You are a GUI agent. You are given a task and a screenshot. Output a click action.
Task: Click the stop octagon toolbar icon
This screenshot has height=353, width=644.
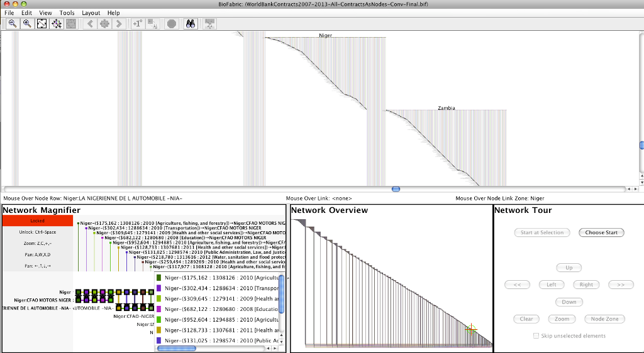(x=171, y=24)
